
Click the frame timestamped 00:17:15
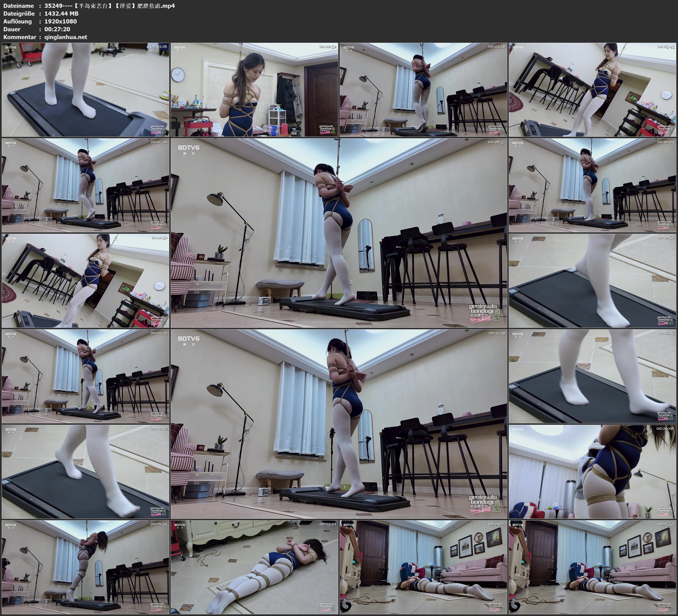(x=593, y=376)
